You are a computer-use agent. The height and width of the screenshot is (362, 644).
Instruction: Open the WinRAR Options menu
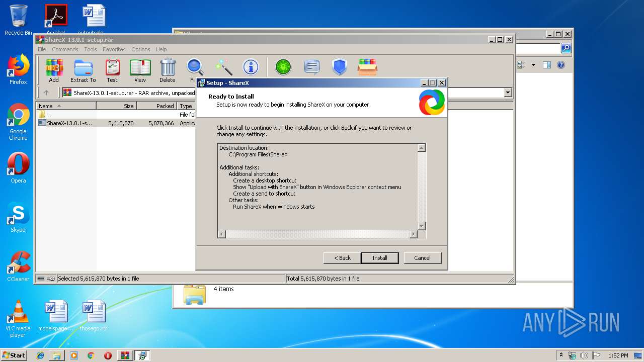(141, 49)
